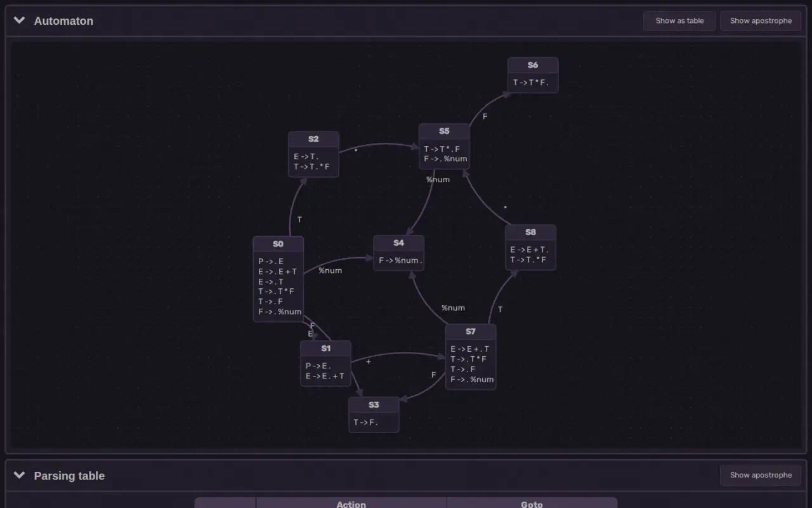Image resolution: width=812 pixels, height=508 pixels.
Task: Select the S6 state node title
Action: tap(532, 65)
